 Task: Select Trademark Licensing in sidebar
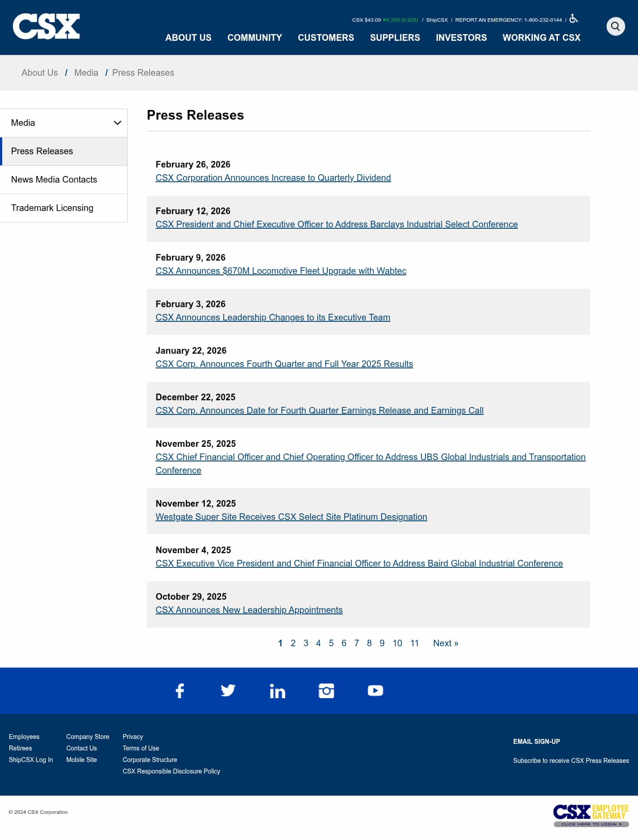coord(64,208)
